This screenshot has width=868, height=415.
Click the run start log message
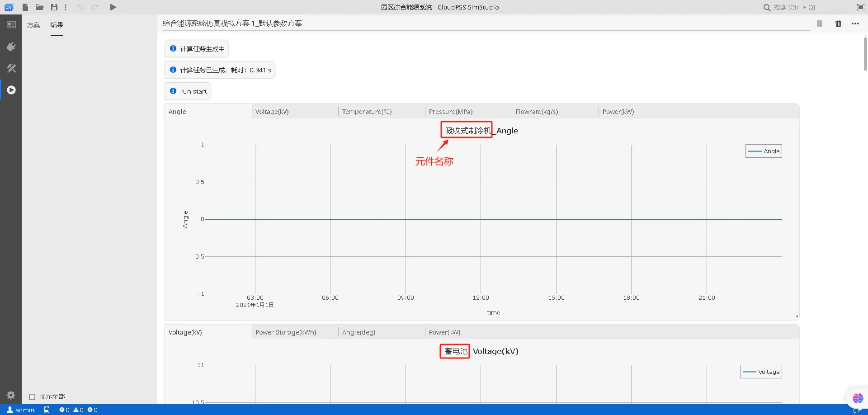coord(188,91)
